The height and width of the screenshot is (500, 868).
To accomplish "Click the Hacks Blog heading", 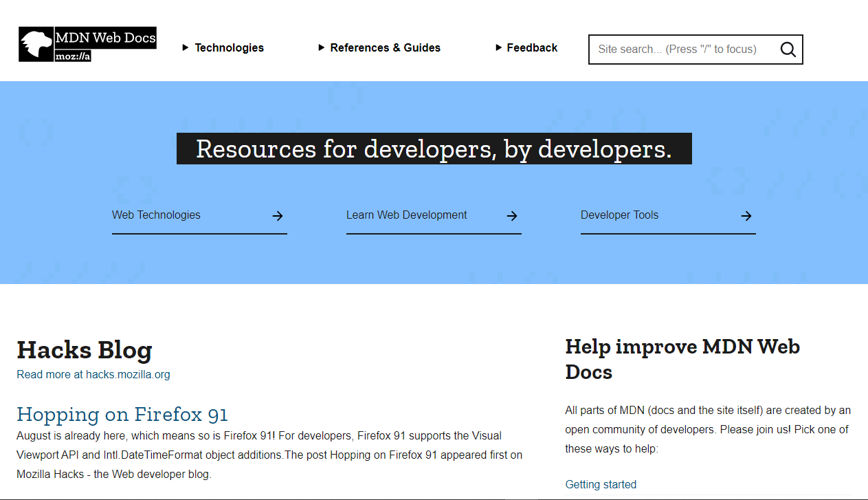I will (85, 350).
